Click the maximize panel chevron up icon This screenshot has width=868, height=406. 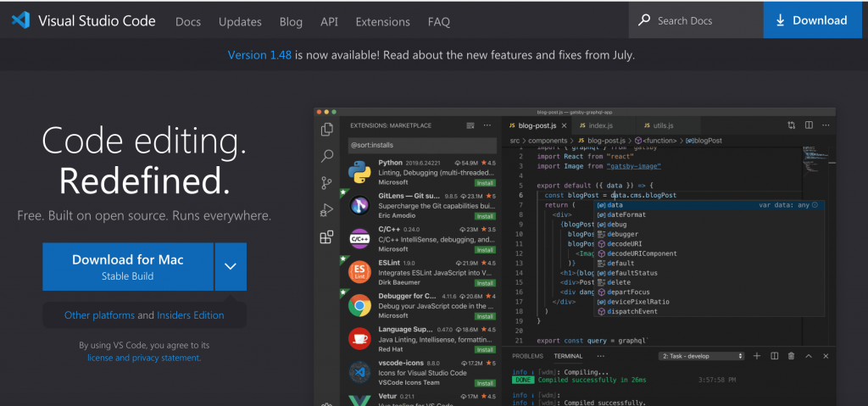[x=808, y=356]
